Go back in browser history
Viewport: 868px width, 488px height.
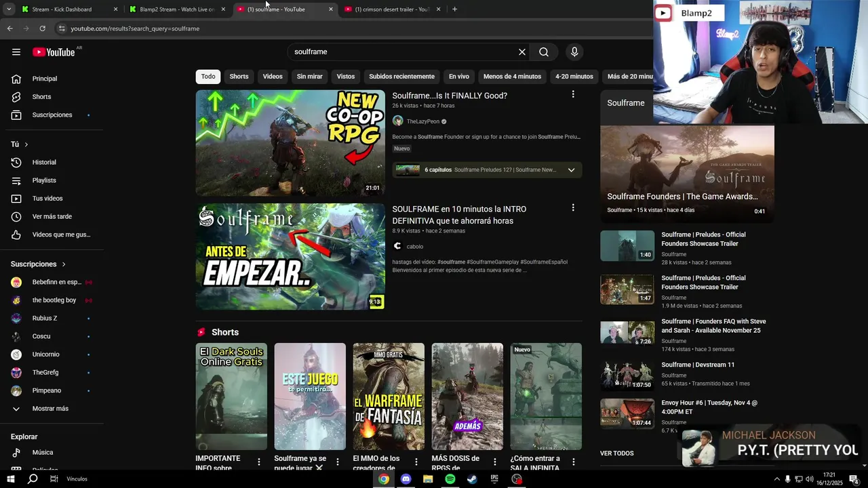click(x=9, y=28)
